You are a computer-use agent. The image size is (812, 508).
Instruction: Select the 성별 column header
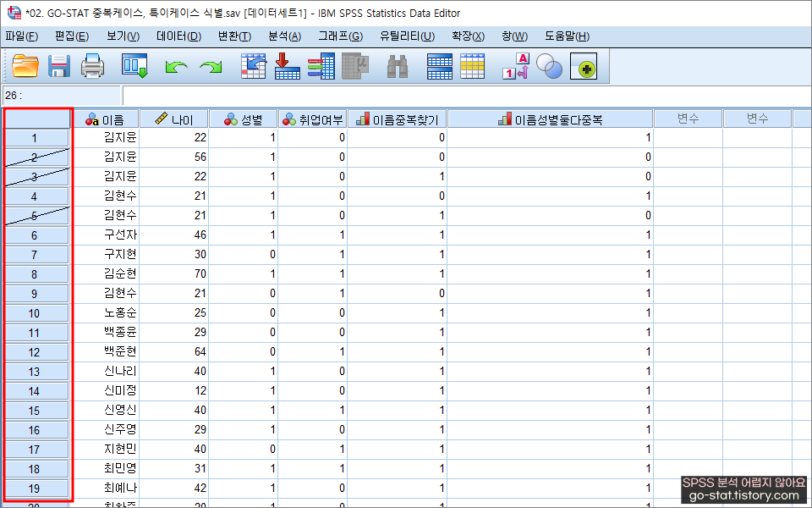coord(243,119)
